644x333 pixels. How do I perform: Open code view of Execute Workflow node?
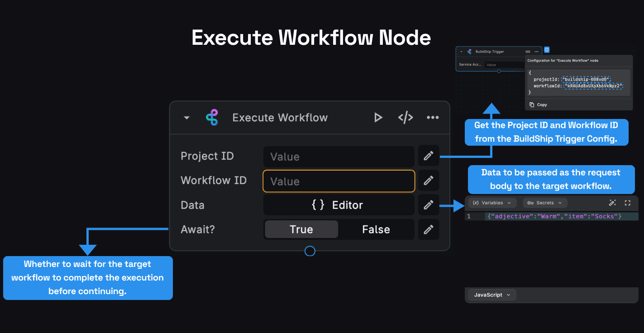click(x=405, y=118)
